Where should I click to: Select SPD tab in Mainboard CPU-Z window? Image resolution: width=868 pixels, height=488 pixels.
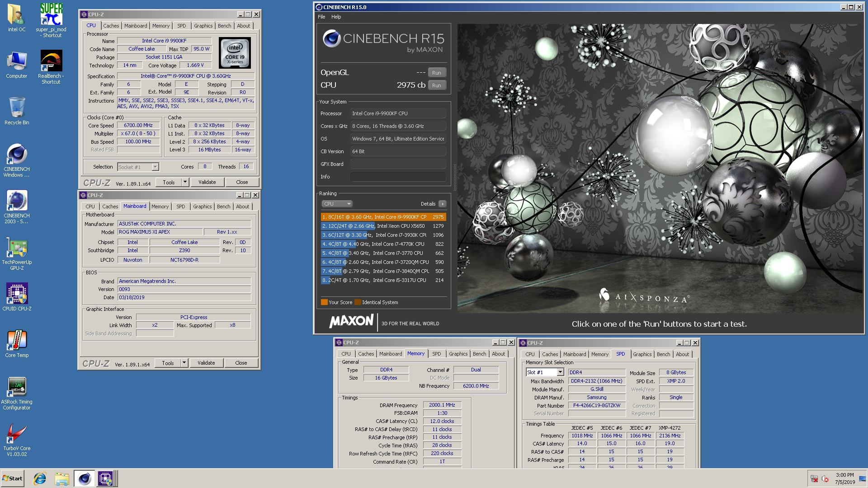click(180, 206)
